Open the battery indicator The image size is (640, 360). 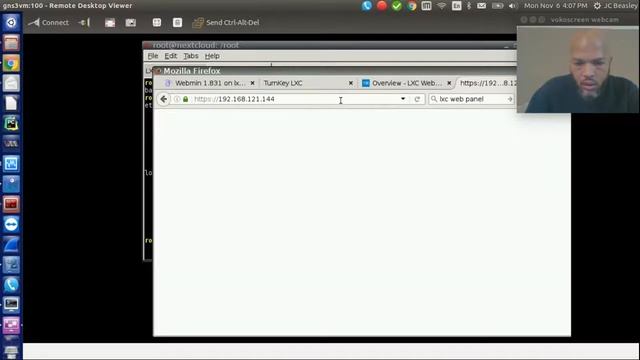click(497, 6)
